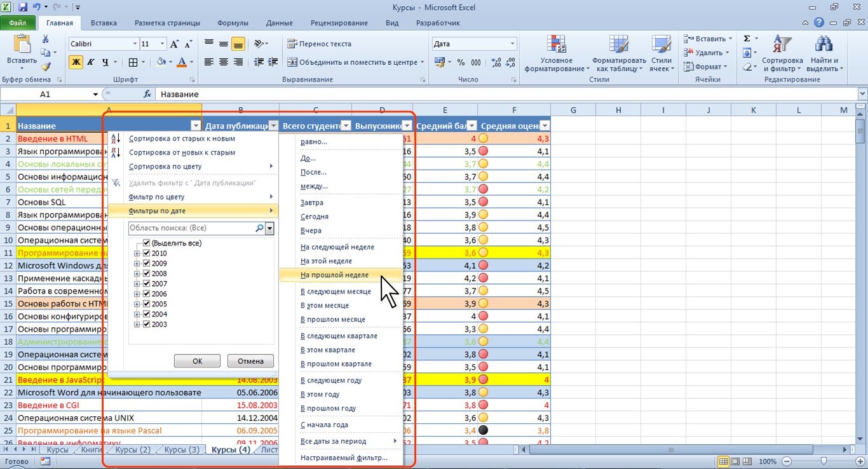Toggle italic К formatting

[x=90, y=62]
